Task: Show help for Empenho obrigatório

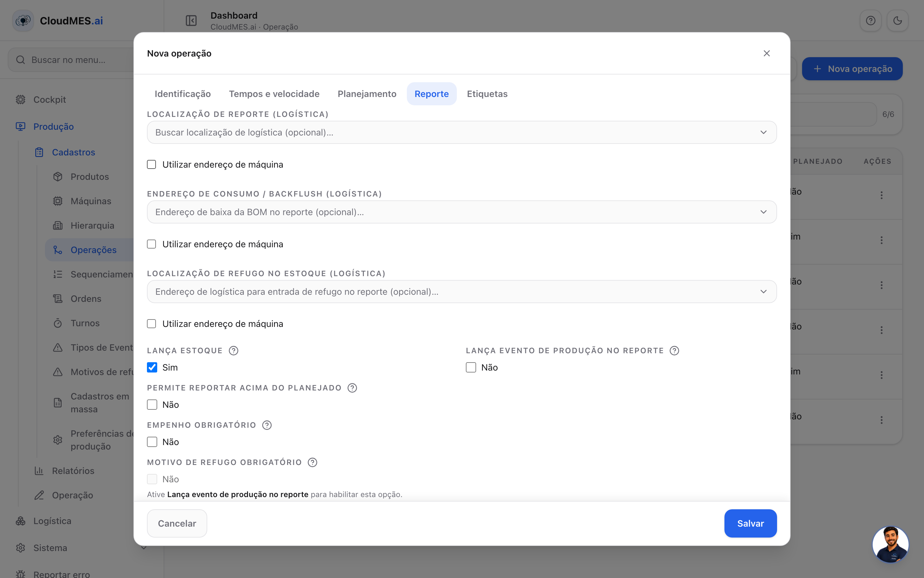Action: [x=267, y=425]
